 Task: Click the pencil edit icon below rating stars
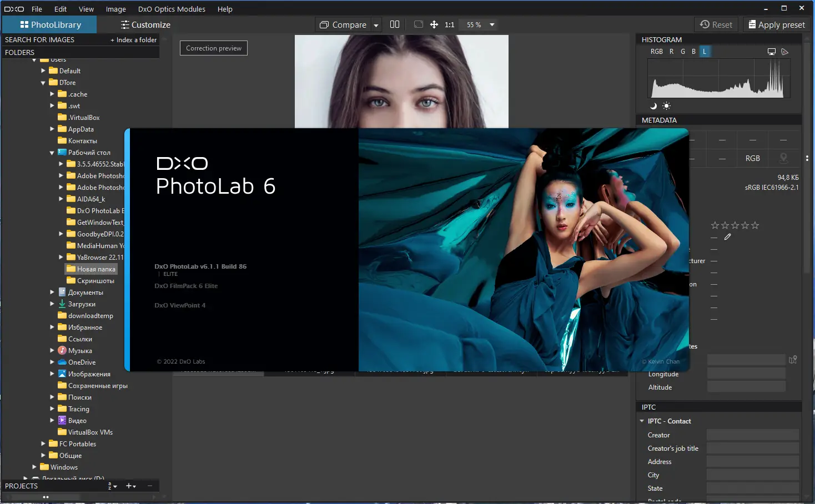point(727,237)
